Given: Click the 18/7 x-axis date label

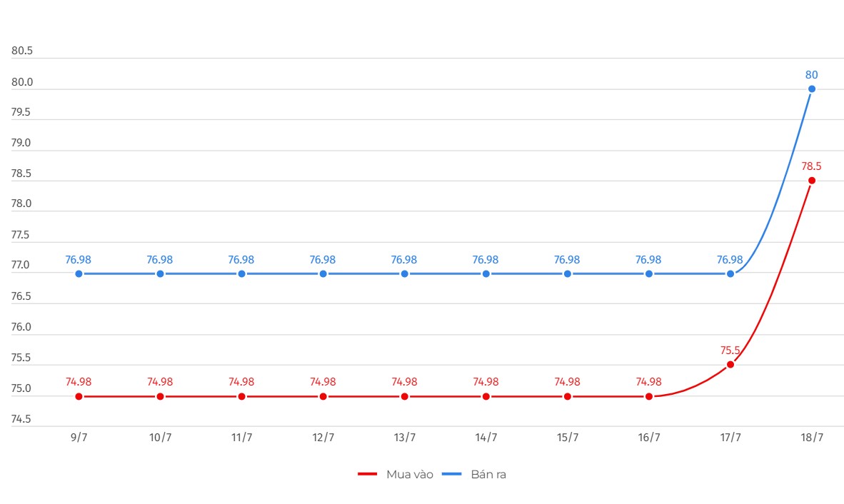Looking at the screenshot, I should pos(812,438).
